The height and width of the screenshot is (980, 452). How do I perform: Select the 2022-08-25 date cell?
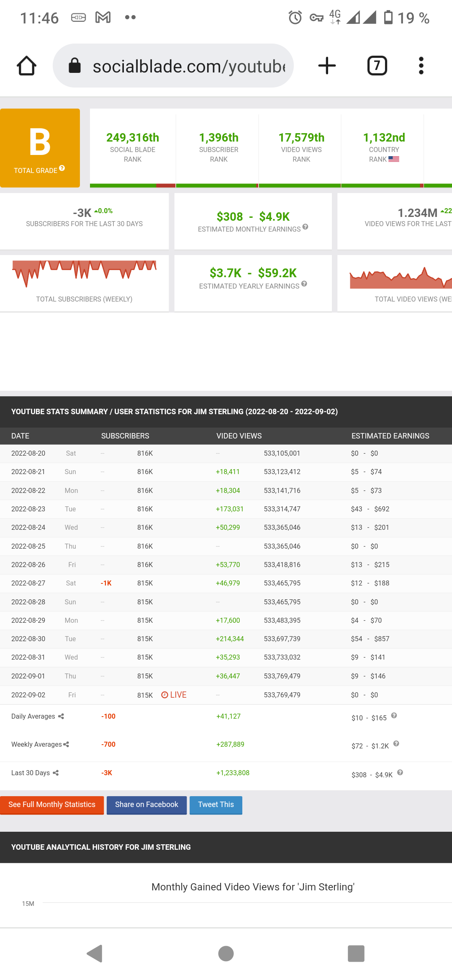coord(28,546)
